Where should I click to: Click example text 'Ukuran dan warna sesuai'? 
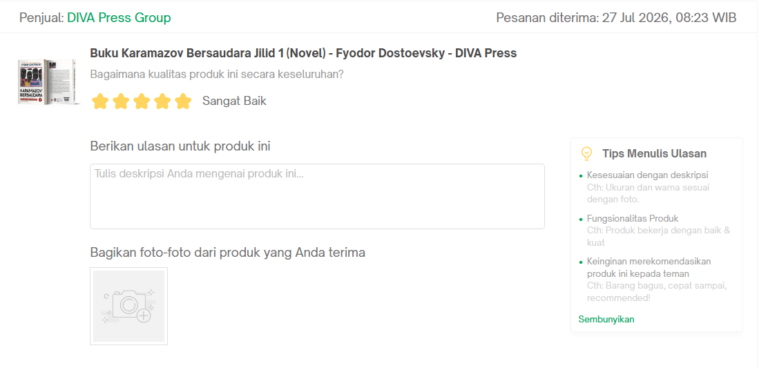point(648,194)
